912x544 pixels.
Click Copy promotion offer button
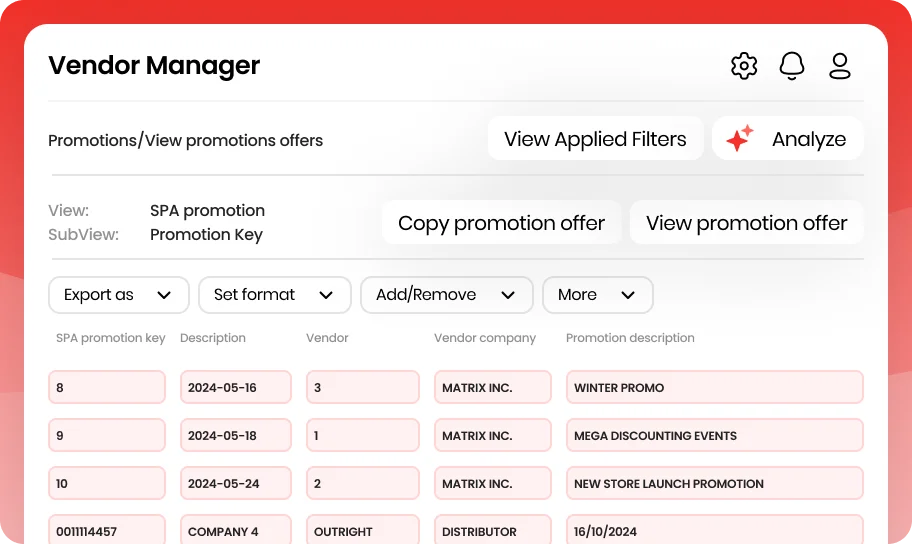coord(501,223)
